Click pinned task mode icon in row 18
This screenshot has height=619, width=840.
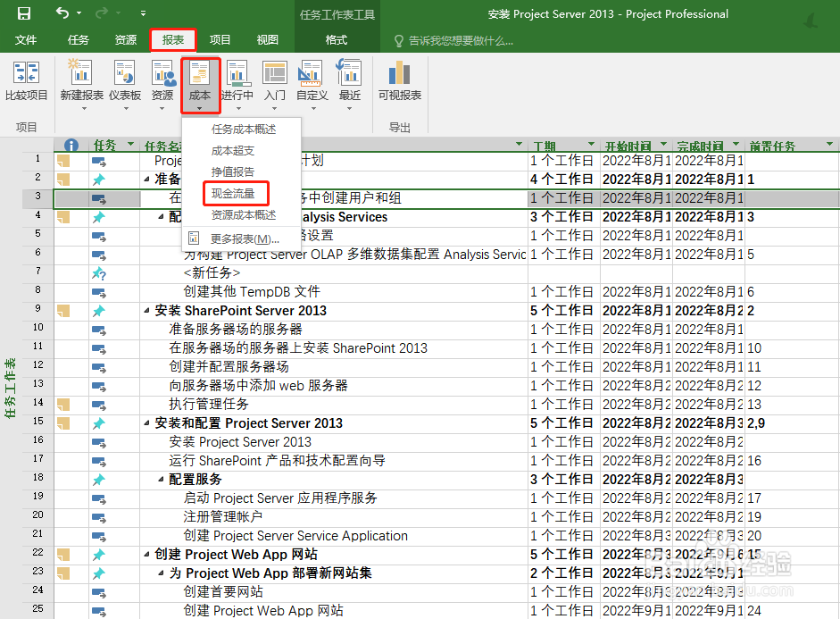(98, 480)
